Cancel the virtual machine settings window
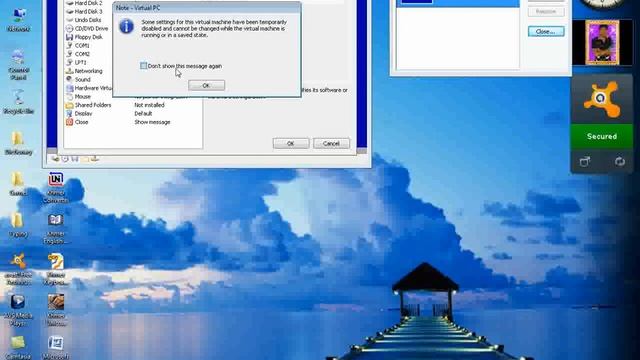Image resolution: width=640 pixels, height=360 pixels. tap(331, 143)
